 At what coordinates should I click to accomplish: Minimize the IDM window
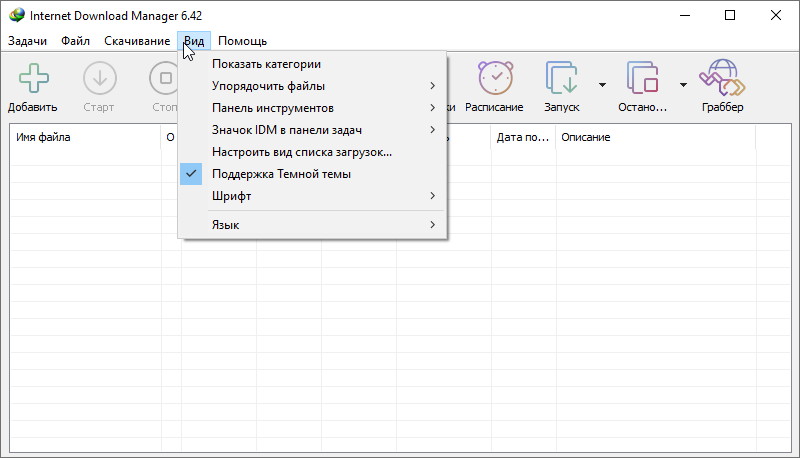[685, 15]
